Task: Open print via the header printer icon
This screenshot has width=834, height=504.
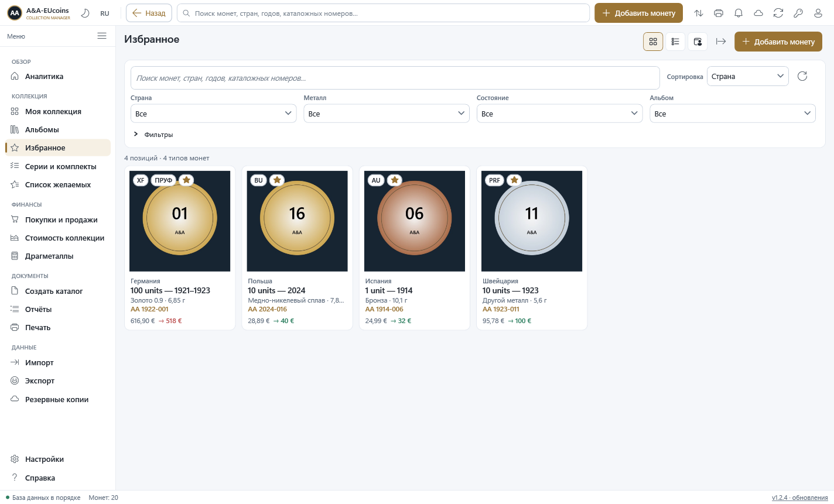Action: tap(719, 13)
